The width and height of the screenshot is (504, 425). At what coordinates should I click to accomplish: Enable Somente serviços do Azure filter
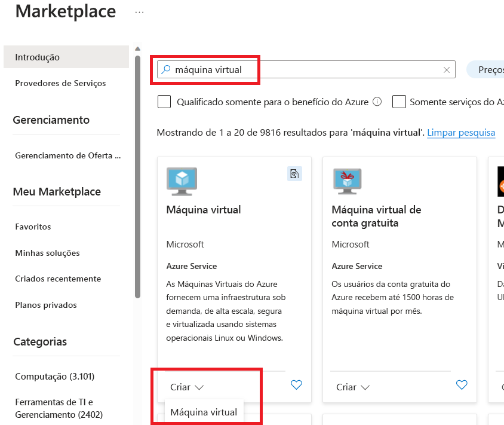tap(399, 102)
